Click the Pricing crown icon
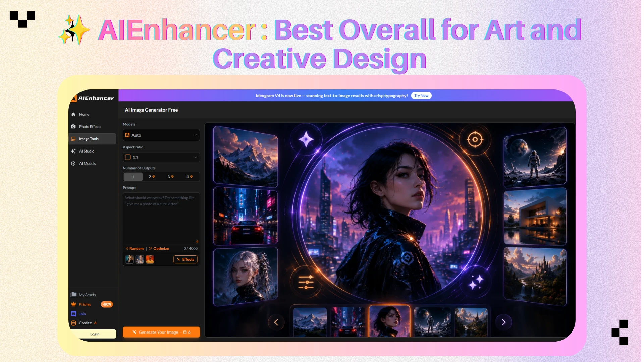 coord(74,304)
